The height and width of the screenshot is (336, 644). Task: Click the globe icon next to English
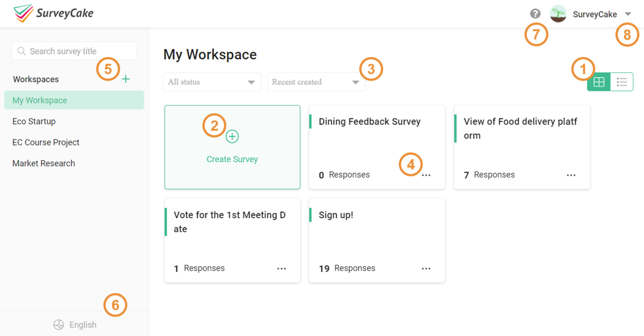59,324
